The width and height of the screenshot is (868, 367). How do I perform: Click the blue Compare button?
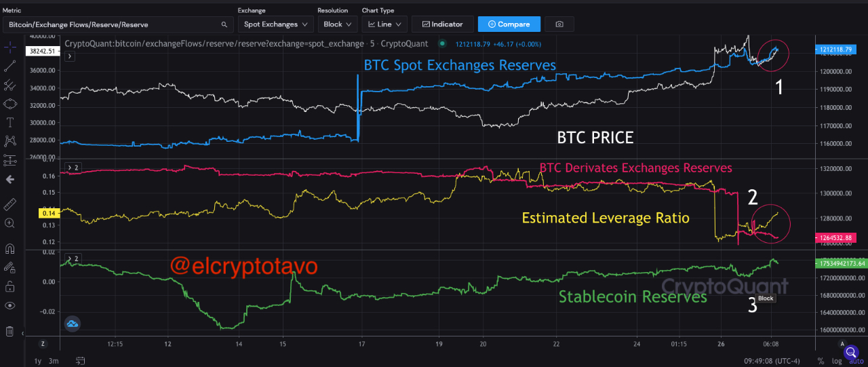click(509, 24)
